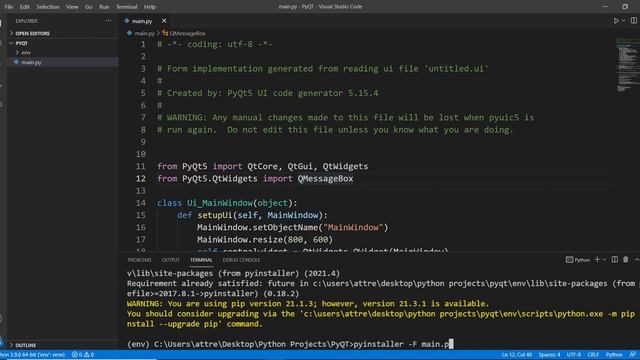Select language mode Python in status bar
The width and height of the screenshot is (640, 360).
[614, 355]
